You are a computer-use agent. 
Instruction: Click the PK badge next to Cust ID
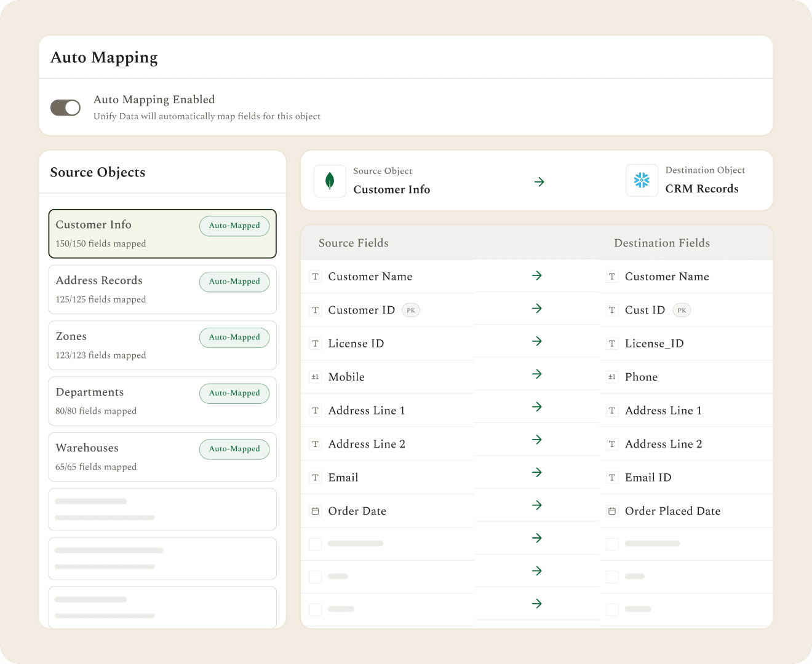pyautogui.click(x=682, y=310)
